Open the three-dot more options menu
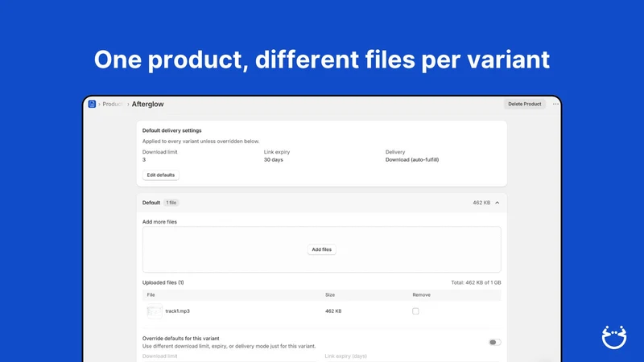Image resolution: width=644 pixels, height=362 pixels. [555, 104]
